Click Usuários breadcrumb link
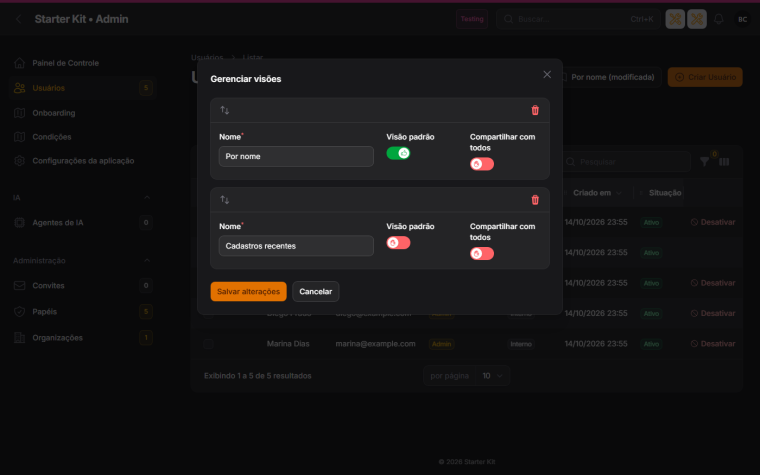Screen dimensions: 760x475 point(207,58)
